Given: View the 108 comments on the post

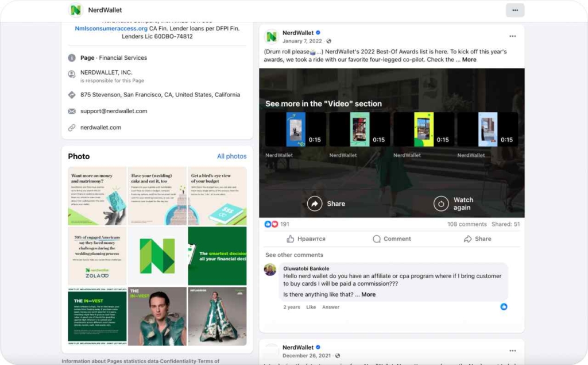Looking at the screenshot, I should pyautogui.click(x=467, y=224).
